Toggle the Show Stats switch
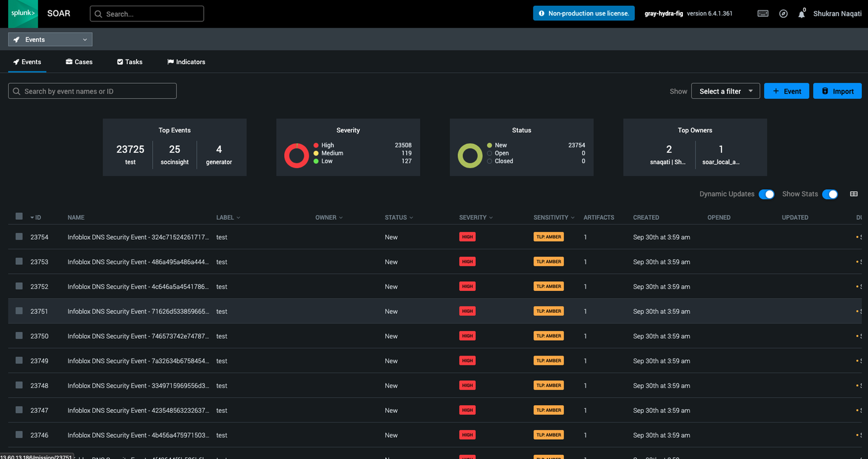The image size is (868, 459). pyautogui.click(x=830, y=194)
